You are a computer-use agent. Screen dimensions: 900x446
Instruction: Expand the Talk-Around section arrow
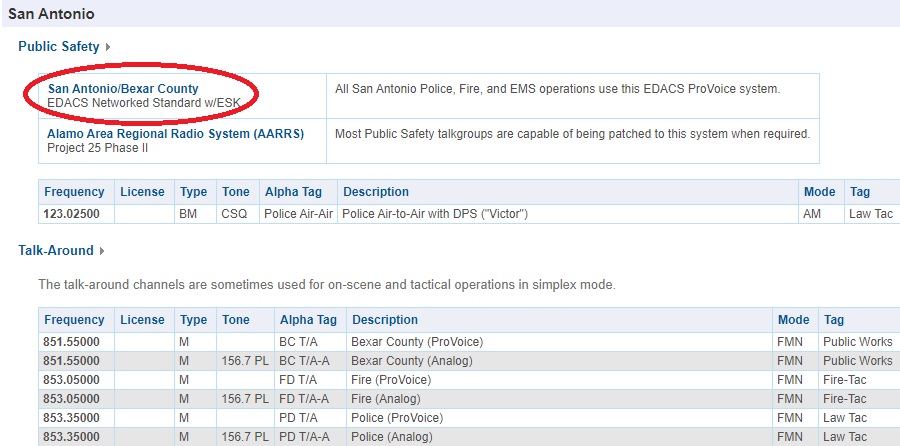click(102, 251)
